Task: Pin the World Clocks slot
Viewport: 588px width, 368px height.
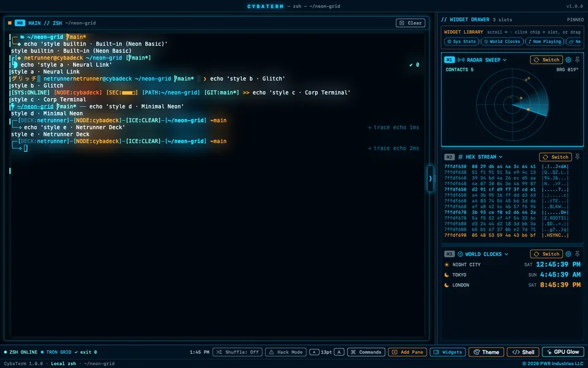Action: (x=577, y=254)
